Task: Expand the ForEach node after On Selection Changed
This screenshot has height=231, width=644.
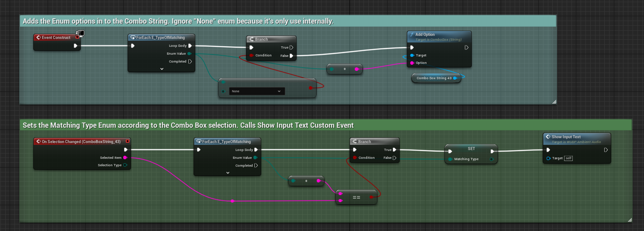Action: coord(228,173)
